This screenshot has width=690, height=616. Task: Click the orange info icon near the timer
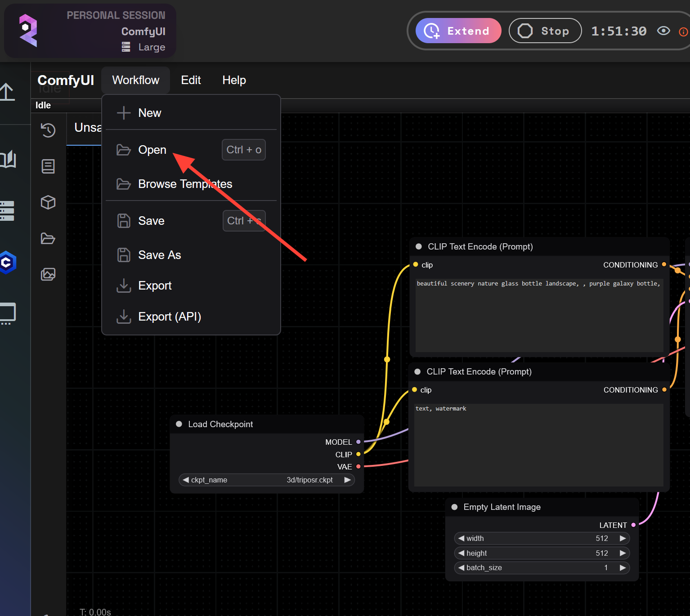(x=683, y=31)
